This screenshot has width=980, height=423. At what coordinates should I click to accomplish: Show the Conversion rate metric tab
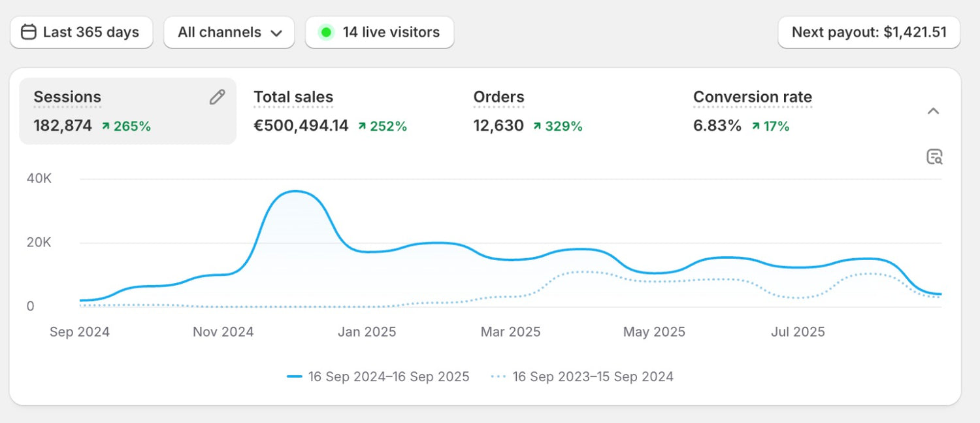pyautogui.click(x=752, y=111)
